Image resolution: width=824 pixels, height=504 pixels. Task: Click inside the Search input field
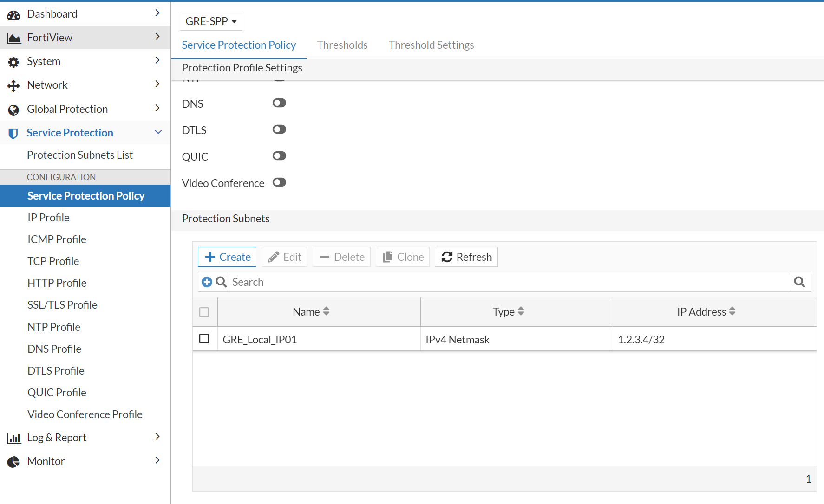(x=418, y=282)
